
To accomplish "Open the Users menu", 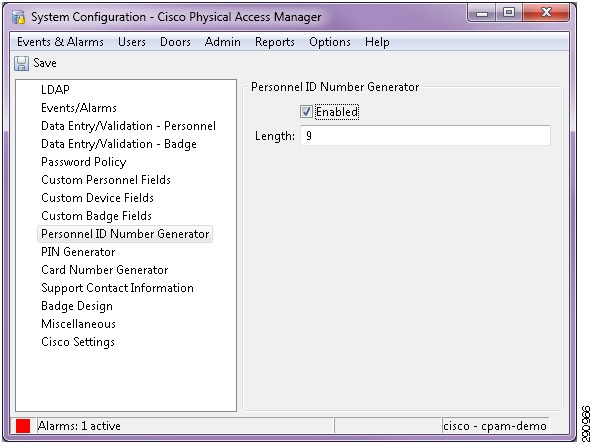I will tap(132, 42).
